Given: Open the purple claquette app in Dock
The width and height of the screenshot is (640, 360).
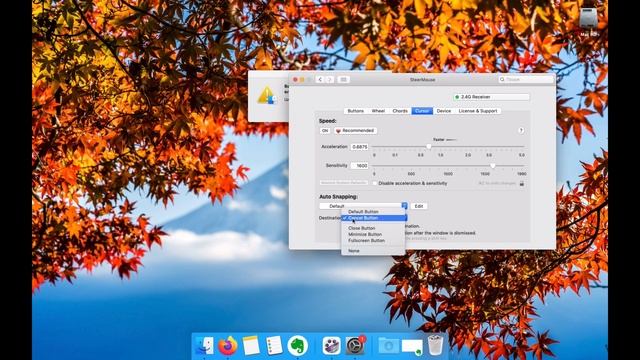Looking at the screenshot, I should coord(331,346).
